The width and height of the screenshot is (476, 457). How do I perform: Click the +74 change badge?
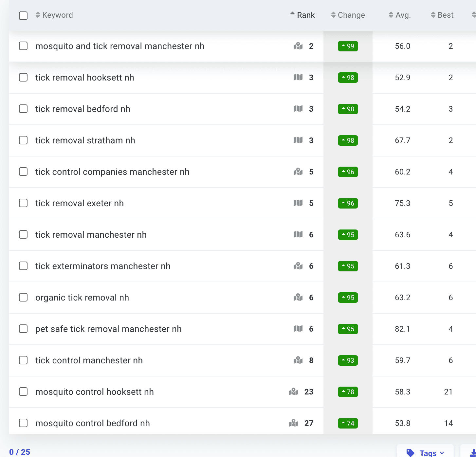point(348,423)
